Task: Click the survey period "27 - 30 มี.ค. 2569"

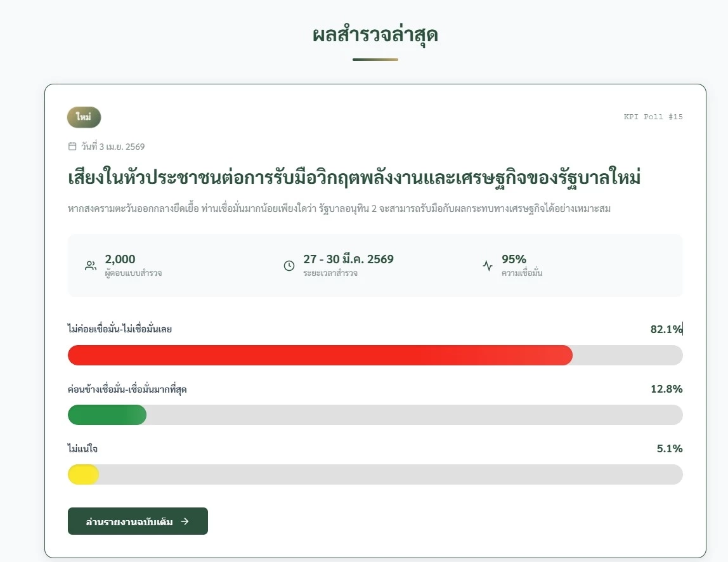Action: tap(349, 259)
